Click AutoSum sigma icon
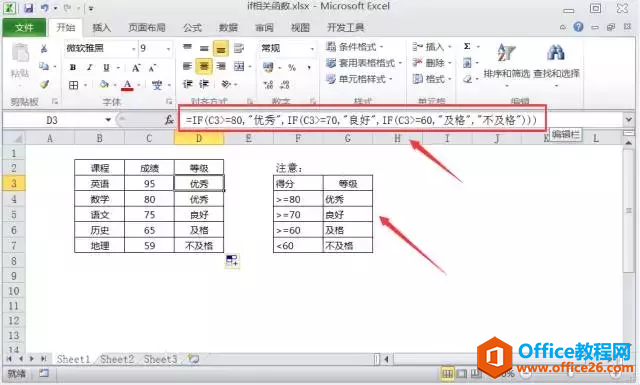Screen dimensions: 640x385 coord(467,46)
